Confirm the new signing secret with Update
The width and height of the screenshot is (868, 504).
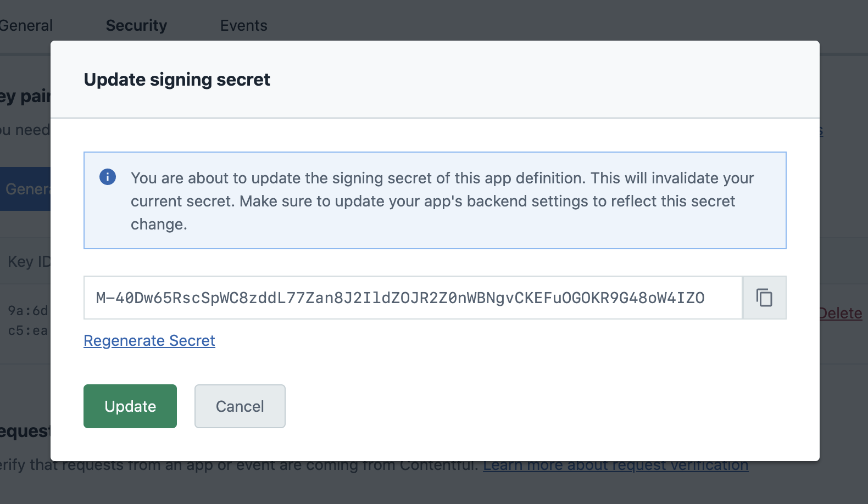(x=130, y=406)
